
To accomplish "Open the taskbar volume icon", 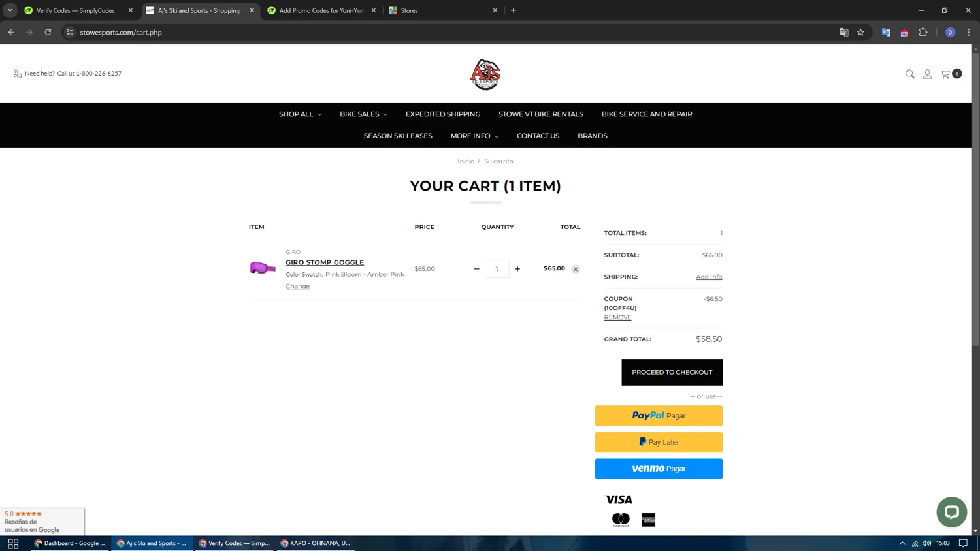I will coord(926,543).
